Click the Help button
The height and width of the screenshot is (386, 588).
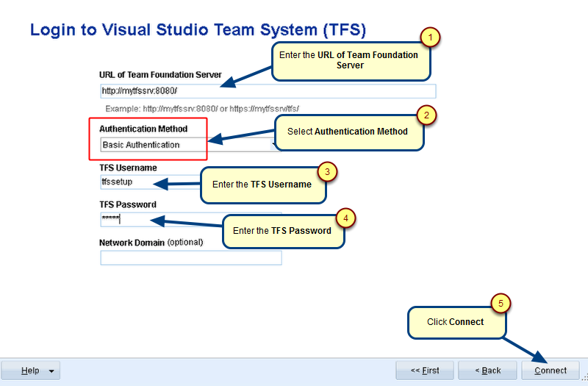[29, 371]
